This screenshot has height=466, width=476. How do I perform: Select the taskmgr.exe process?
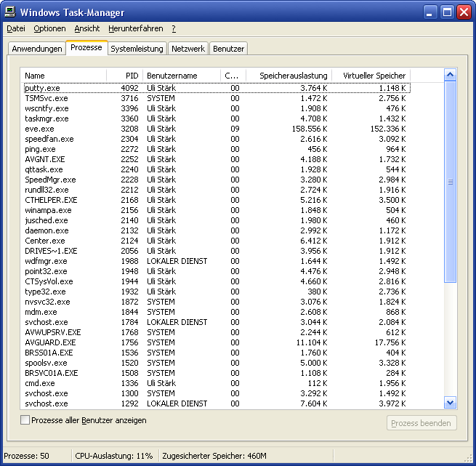point(217,118)
